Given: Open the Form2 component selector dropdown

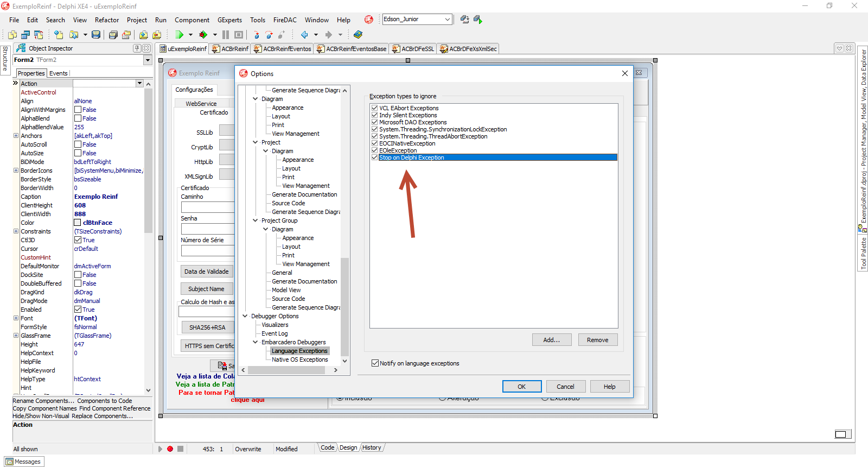Looking at the screenshot, I should pos(148,60).
